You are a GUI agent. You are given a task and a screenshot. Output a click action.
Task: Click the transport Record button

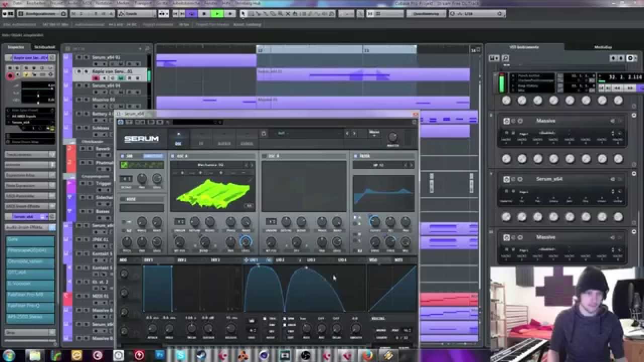230,14
